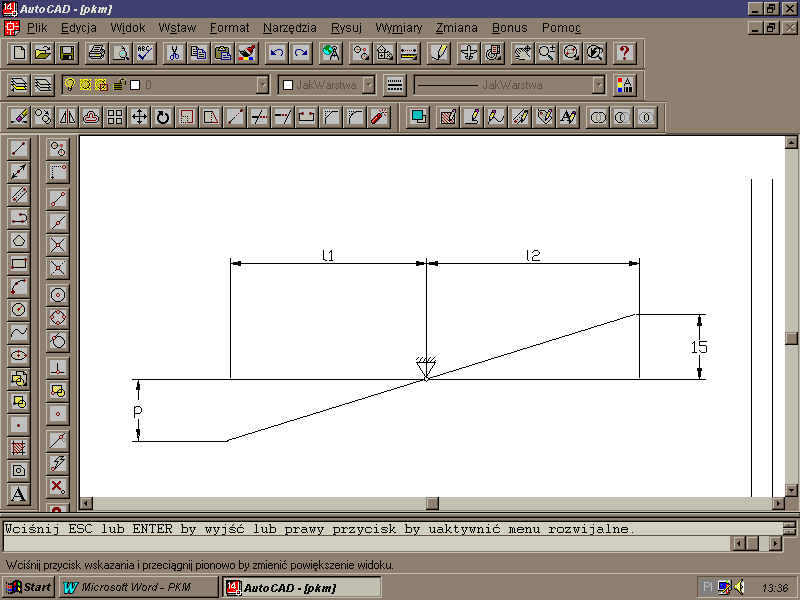Click the horizontal scrollbar left arrow
Image resolution: width=800 pixels, height=600 pixels.
pyautogui.click(x=86, y=504)
